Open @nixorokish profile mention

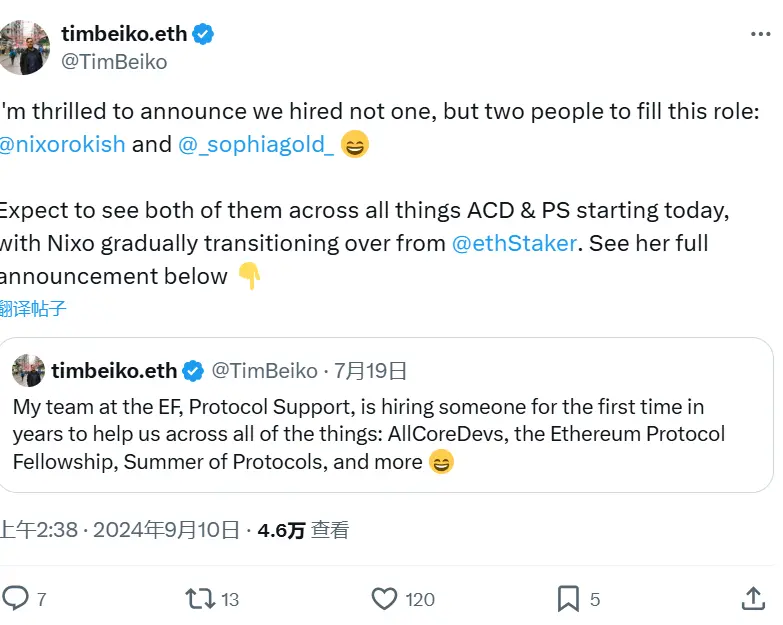[62, 144]
